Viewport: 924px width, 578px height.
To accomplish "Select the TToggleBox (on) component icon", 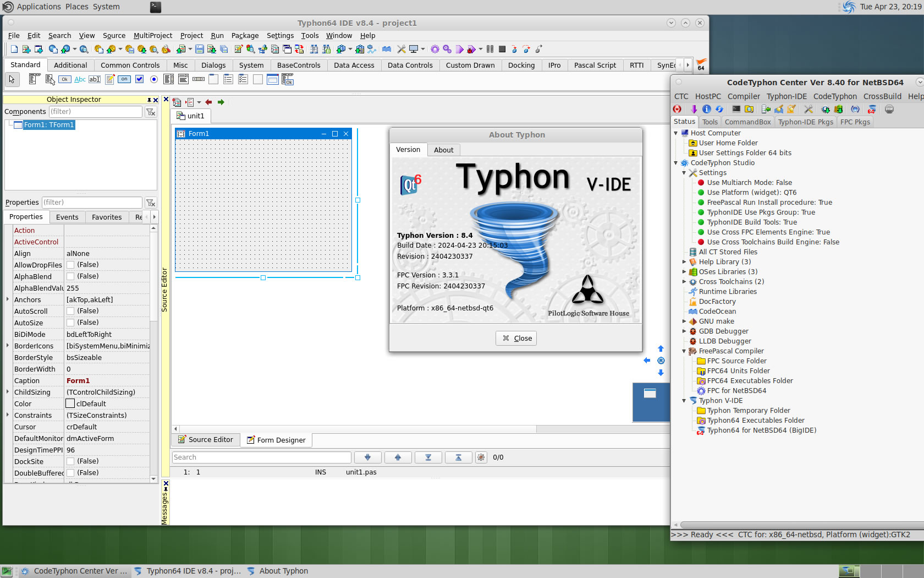I will pyautogui.click(x=124, y=79).
